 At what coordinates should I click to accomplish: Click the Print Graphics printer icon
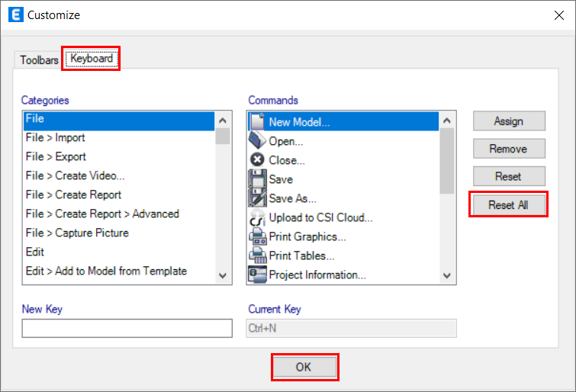[257, 236]
